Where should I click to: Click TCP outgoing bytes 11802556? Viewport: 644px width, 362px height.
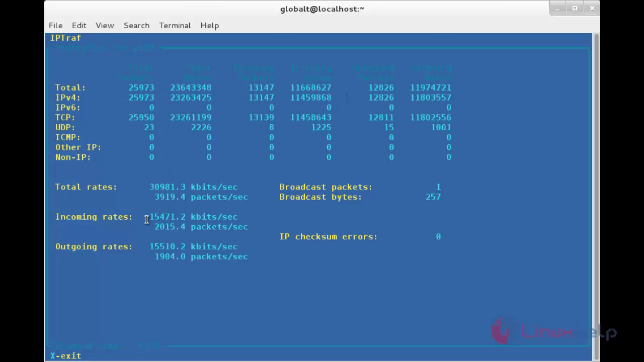click(x=431, y=117)
